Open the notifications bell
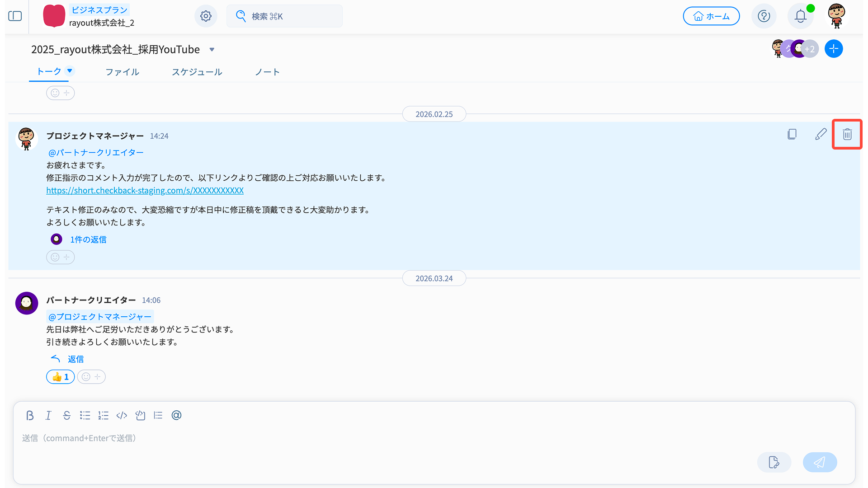This screenshot has height=488, width=868. coord(800,16)
